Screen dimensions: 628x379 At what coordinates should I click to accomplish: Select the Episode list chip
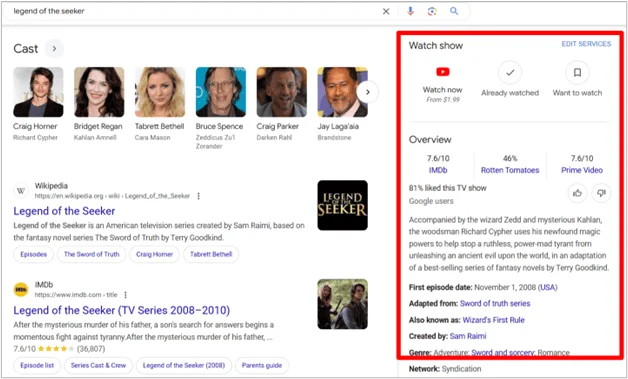click(x=37, y=365)
